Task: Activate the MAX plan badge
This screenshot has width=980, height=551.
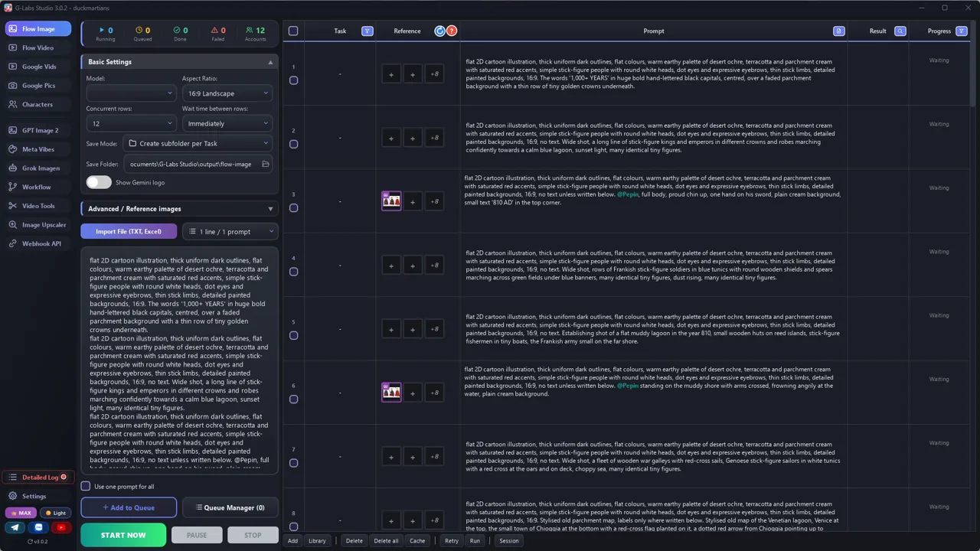Action: point(21,513)
